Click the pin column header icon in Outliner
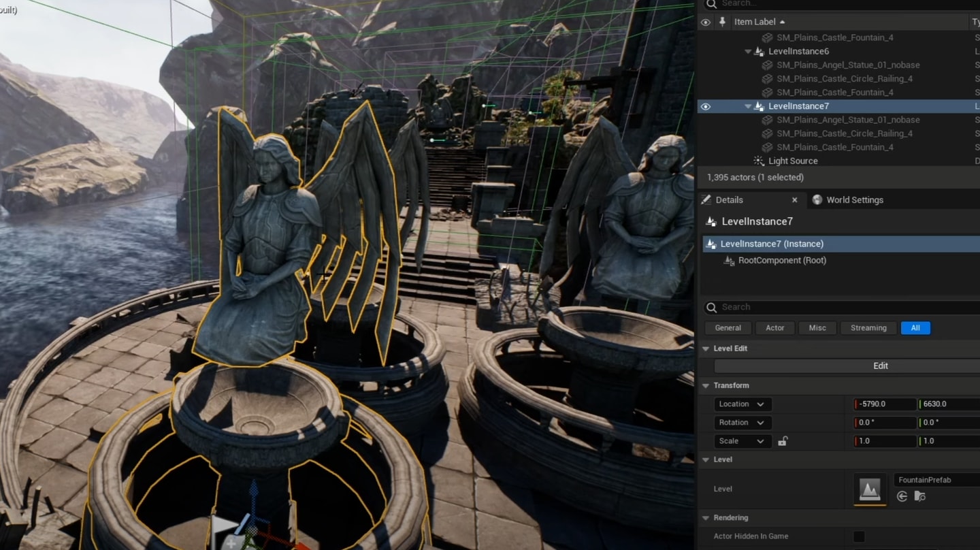The image size is (980, 550). click(x=723, y=22)
